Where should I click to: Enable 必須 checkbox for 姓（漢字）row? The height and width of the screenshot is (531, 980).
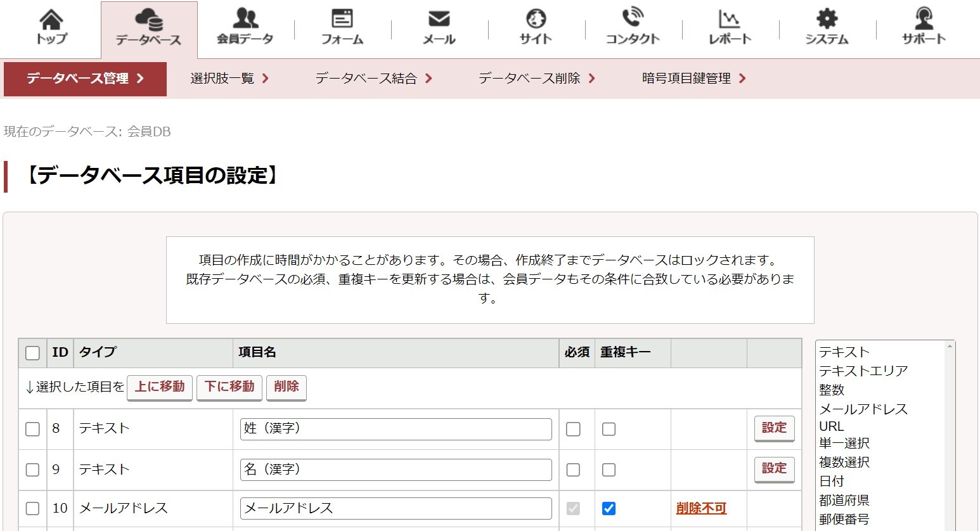click(574, 429)
